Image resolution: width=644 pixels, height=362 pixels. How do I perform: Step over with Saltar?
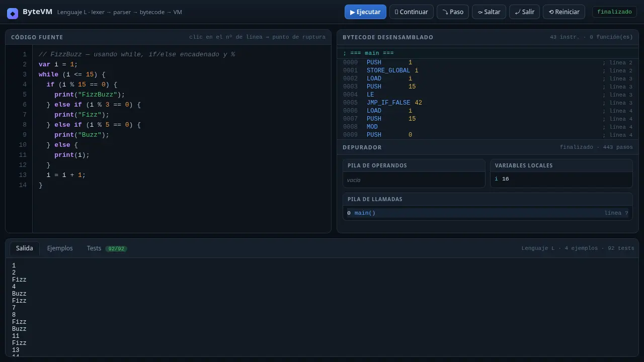(x=489, y=12)
